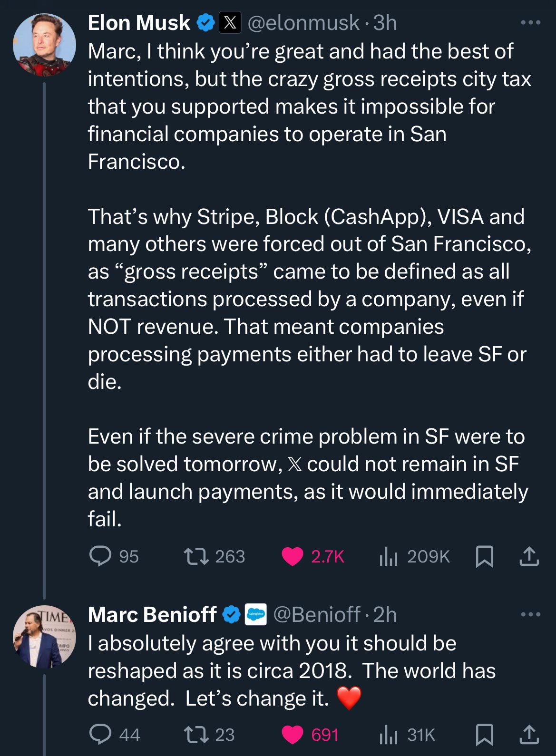The width and height of the screenshot is (556, 756).
Task: Unlike Marc Benioff's reply heart icon
Action: [293, 735]
